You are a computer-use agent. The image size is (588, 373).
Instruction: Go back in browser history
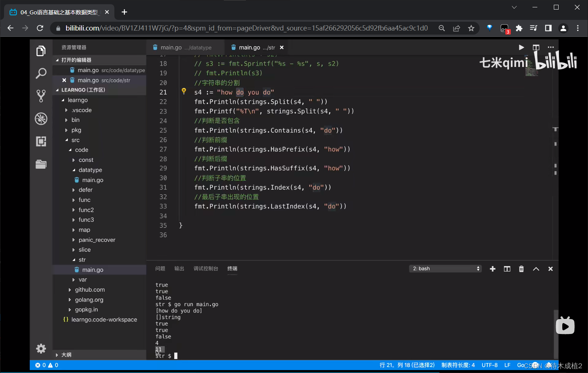coord(10,28)
